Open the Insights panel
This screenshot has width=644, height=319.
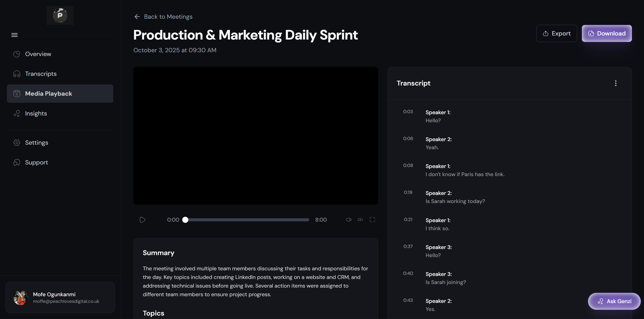point(36,113)
